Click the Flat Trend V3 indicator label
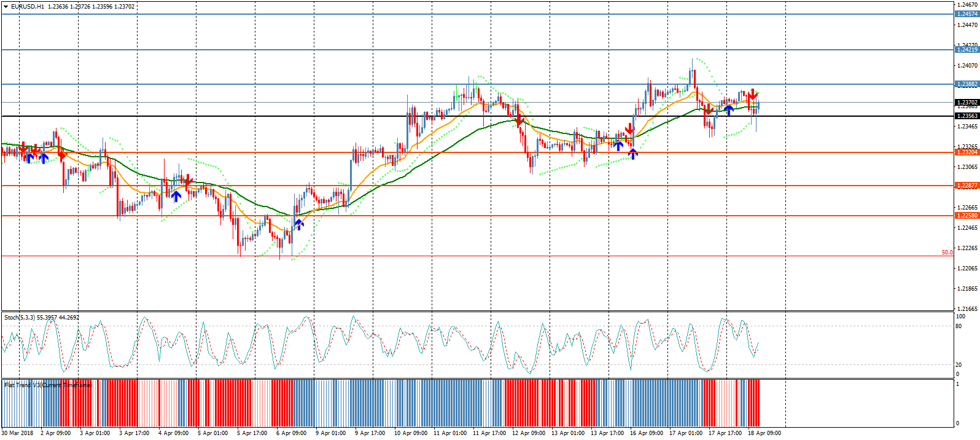 [47, 385]
